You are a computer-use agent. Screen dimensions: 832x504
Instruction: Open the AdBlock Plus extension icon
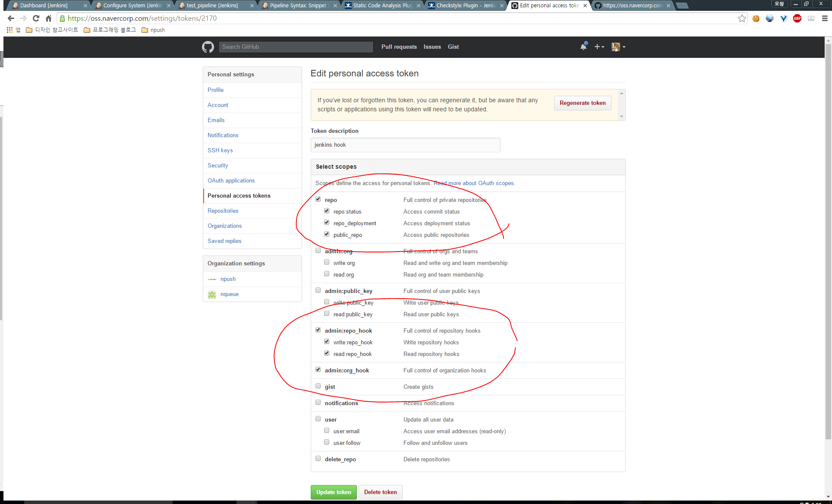click(x=797, y=18)
